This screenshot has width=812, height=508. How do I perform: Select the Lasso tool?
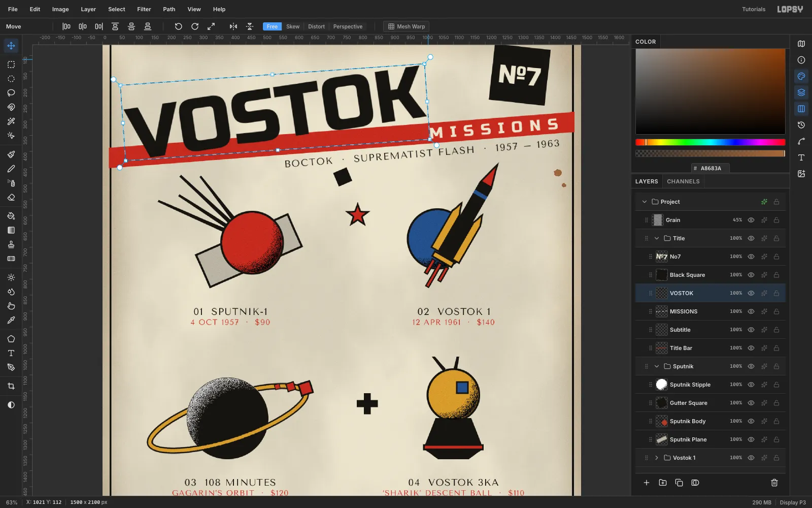pyautogui.click(x=11, y=93)
